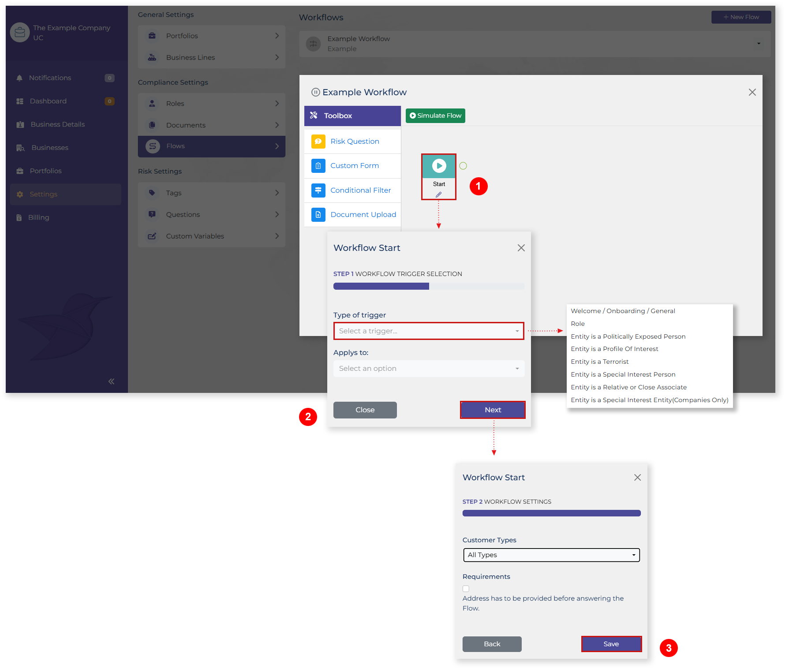This screenshot has height=672, width=789.
Task: Expand Portfolios chevron in General Settings
Action: [277, 36]
